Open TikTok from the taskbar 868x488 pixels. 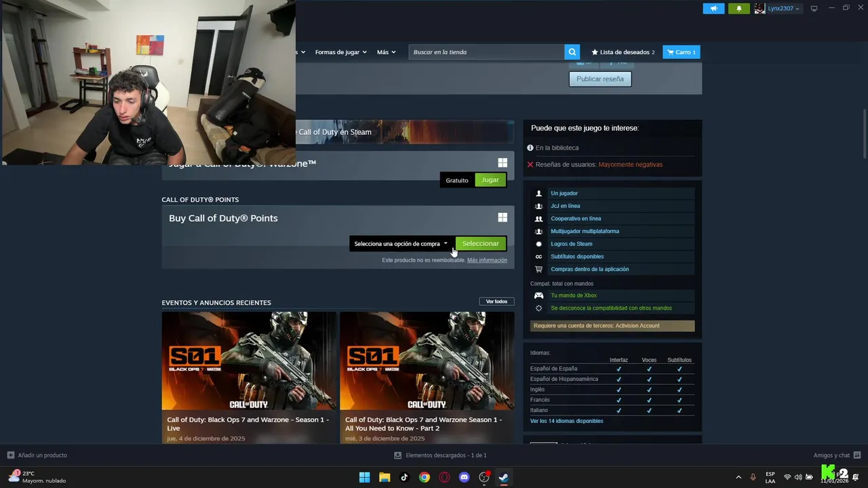(x=404, y=477)
